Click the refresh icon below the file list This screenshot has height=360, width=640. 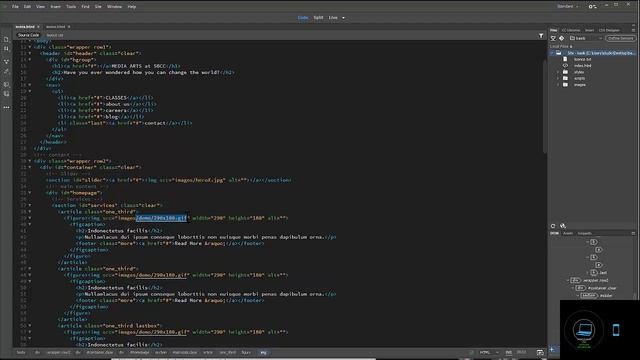pyautogui.click(x=553, y=226)
